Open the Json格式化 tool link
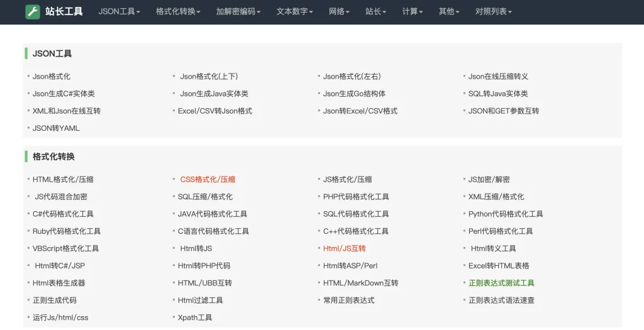Screen dimensions: 644x330 click(52, 77)
